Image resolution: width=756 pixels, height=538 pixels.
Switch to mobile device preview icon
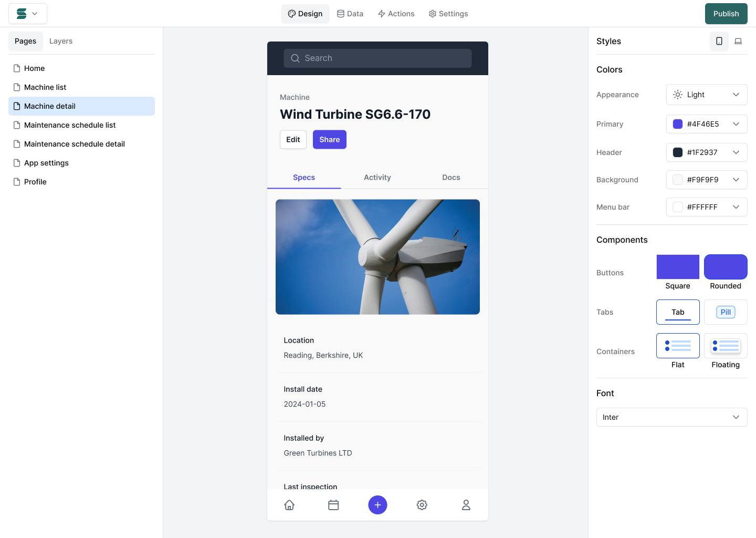[x=719, y=41]
